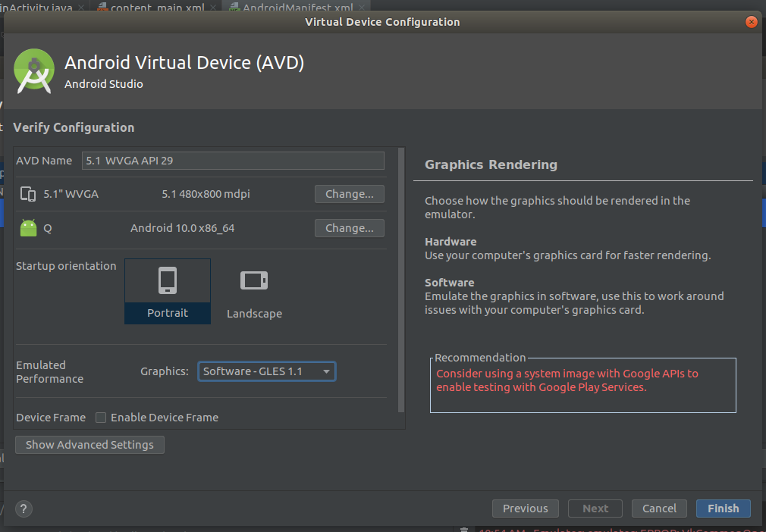Select Portrait startup orientation
The image size is (766, 532).
point(168,291)
